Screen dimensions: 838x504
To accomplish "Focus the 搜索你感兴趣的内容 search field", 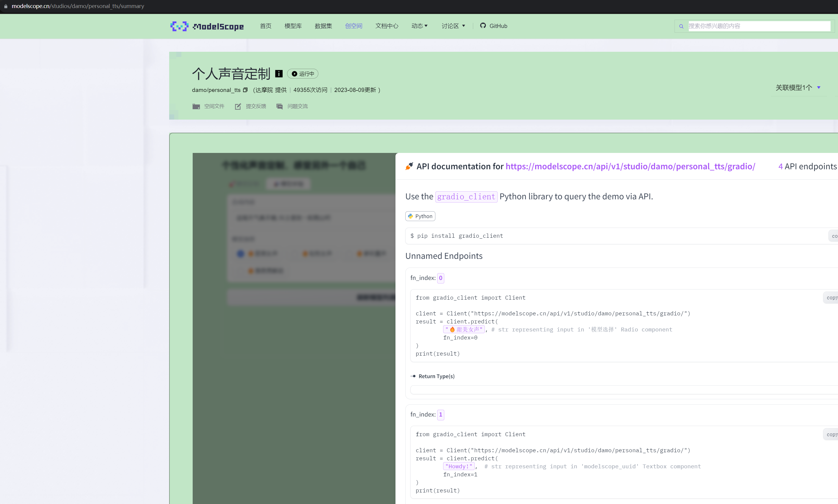I will pos(759,26).
